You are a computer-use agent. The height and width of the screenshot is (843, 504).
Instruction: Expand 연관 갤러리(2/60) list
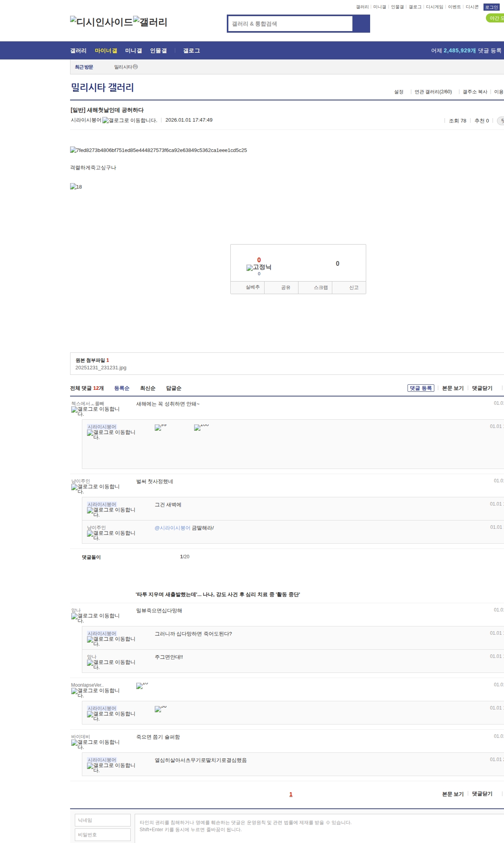[433, 92]
